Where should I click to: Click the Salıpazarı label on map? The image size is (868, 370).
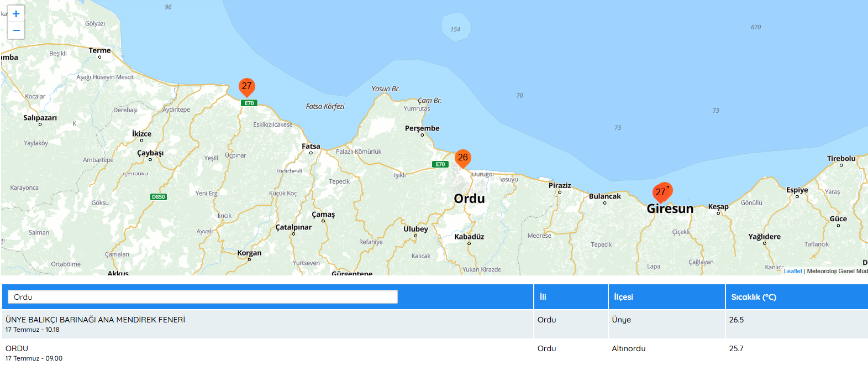40,118
